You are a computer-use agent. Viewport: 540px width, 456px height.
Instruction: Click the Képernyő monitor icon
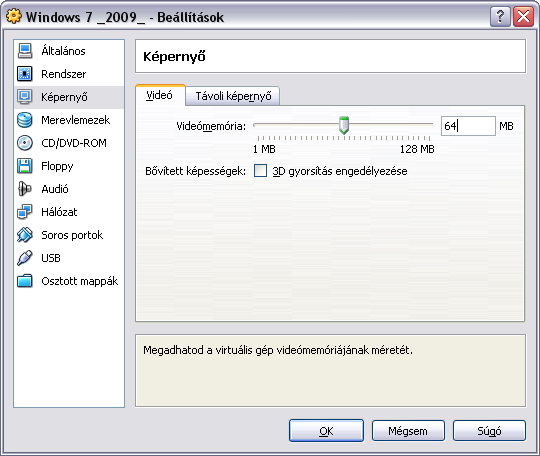25,97
